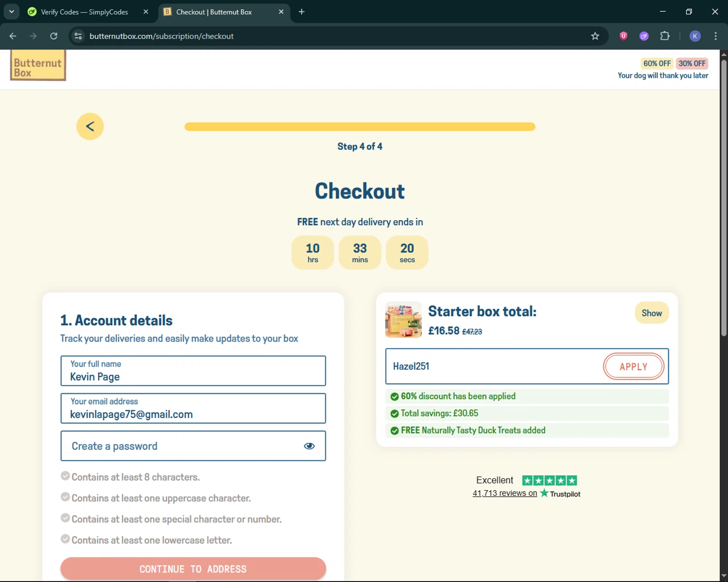The width and height of the screenshot is (728, 582).
Task: Select the Checkout Butternut Box tab
Action: (x=214, y=12)
